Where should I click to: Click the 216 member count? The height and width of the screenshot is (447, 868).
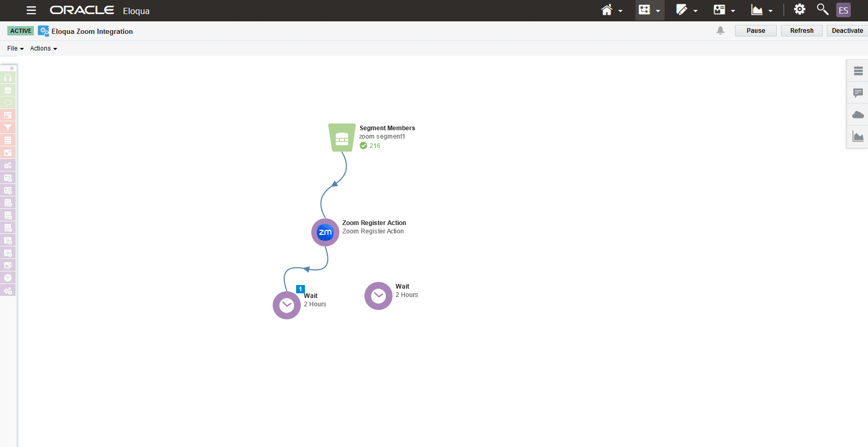pyautogui.click(x=375, y=146)
